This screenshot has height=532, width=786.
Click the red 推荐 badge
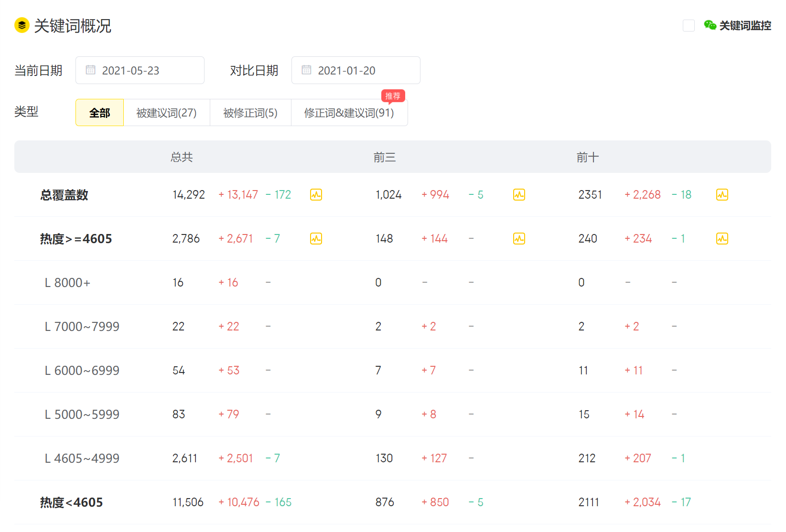click(394, 96)
